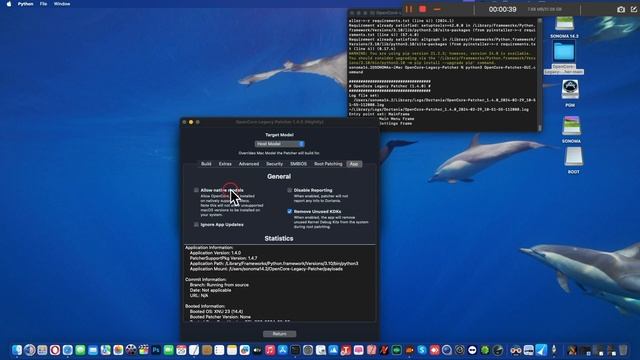Open Music from the dock
Image resolution: width=640 pixels, height=360 pixels.
(270, 350)
